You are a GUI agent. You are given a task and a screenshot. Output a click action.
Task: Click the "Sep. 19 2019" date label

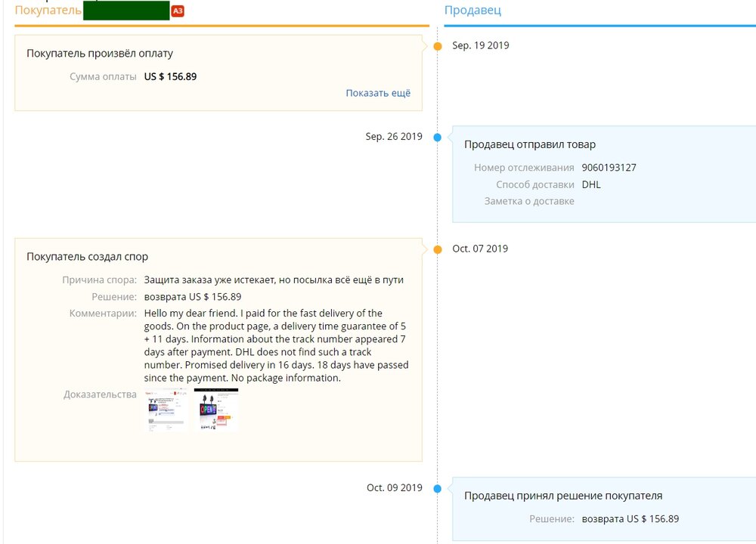(481, 45)
